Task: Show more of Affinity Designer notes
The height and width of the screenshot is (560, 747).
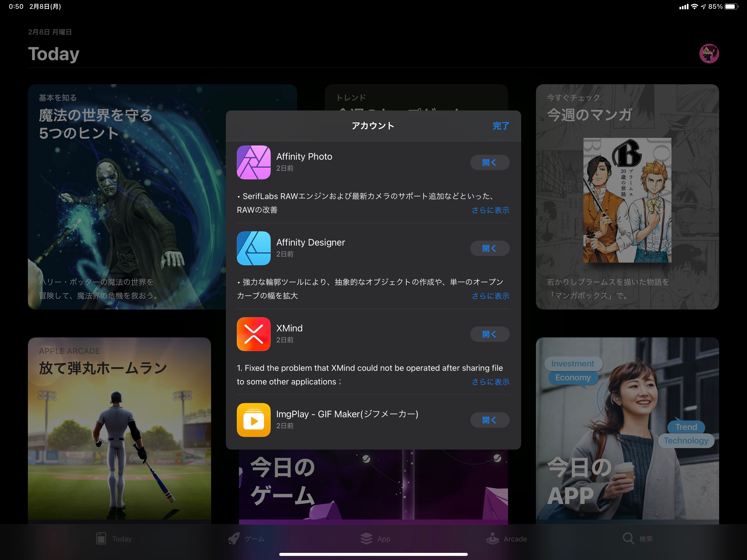Action: 490,296
